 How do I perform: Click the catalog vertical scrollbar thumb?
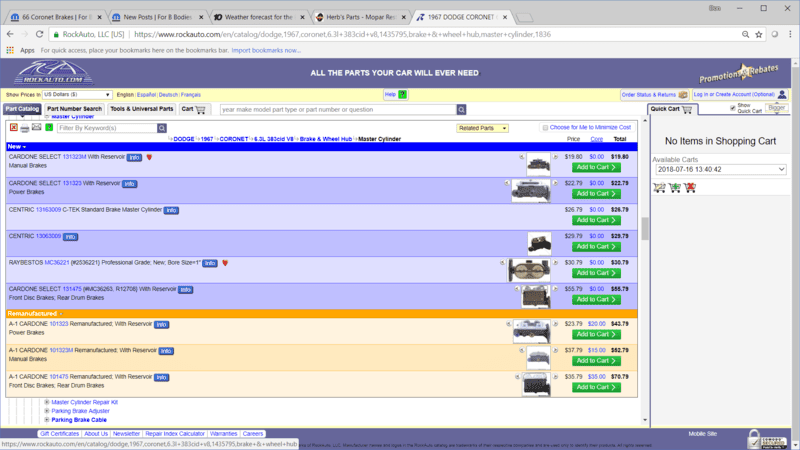pyautogui.click(x=645, y=228)
